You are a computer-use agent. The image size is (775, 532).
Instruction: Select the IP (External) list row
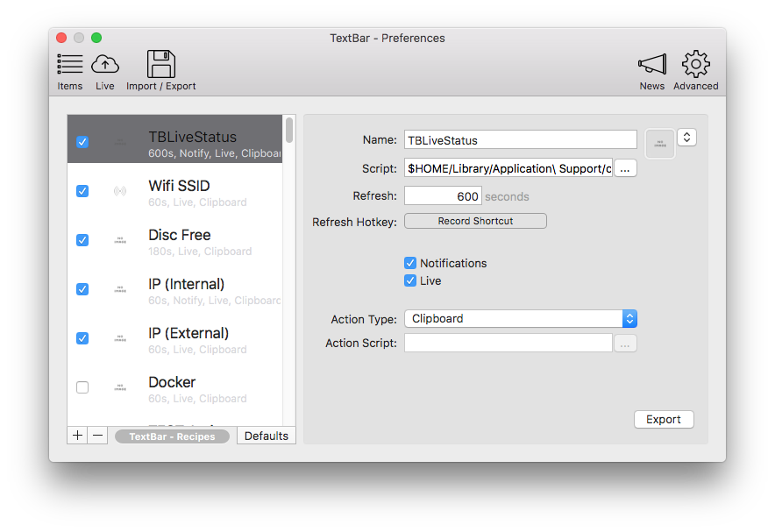pos(175,338)
